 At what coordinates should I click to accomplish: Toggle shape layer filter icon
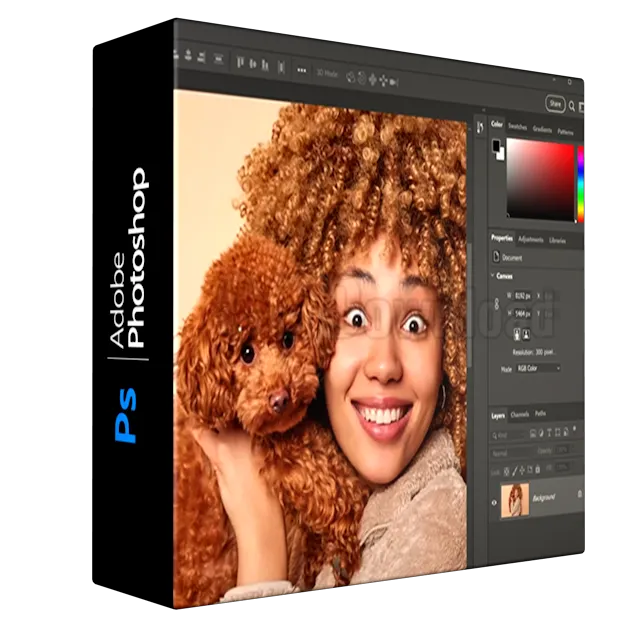558,432
